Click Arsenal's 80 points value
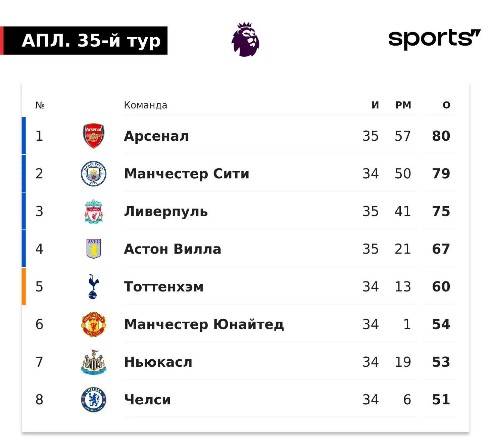The width and height of the screenshot is (490, 448). coord(441,136)
